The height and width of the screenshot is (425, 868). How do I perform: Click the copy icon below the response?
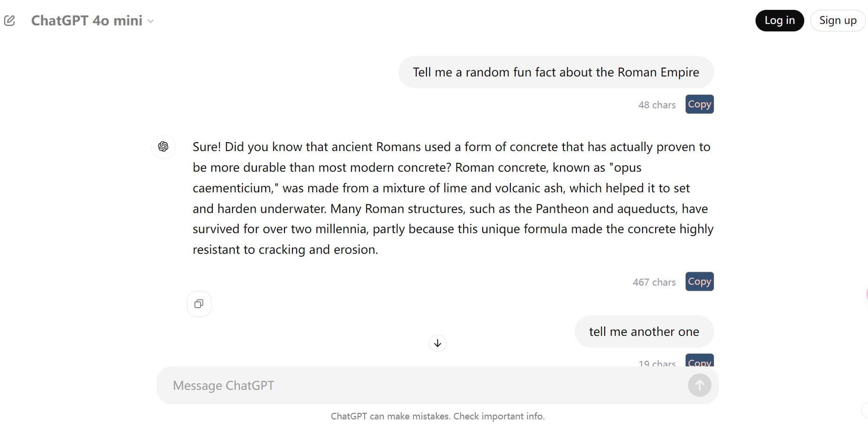(x=199, y=304)
